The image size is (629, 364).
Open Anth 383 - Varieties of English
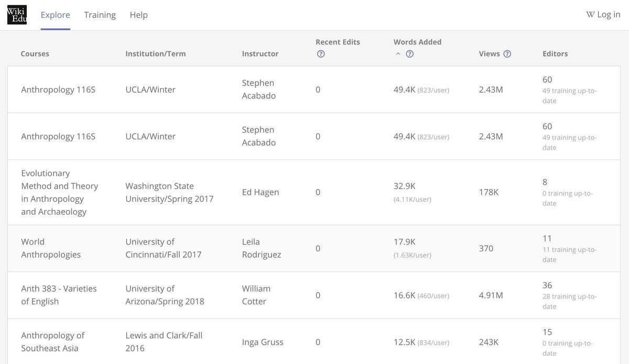[59, 295]
